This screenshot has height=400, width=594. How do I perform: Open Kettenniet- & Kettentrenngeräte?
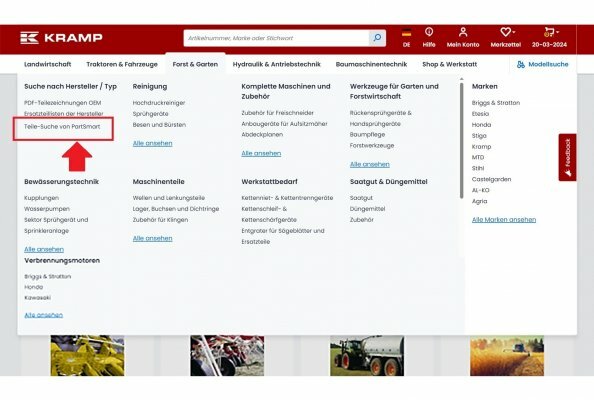[x=287, y=198]
